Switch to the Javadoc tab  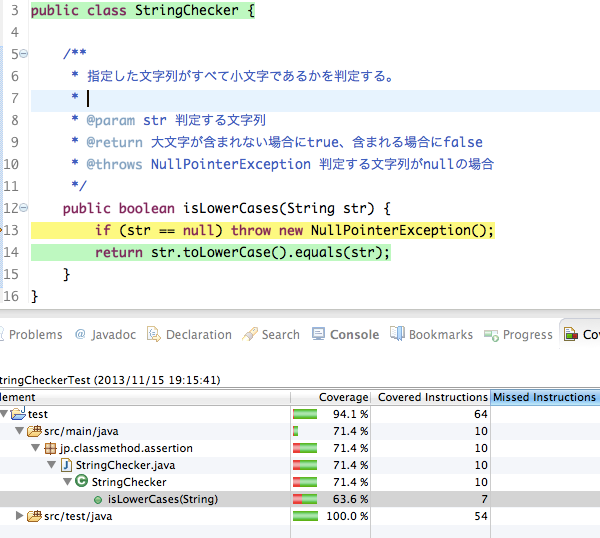106,334
